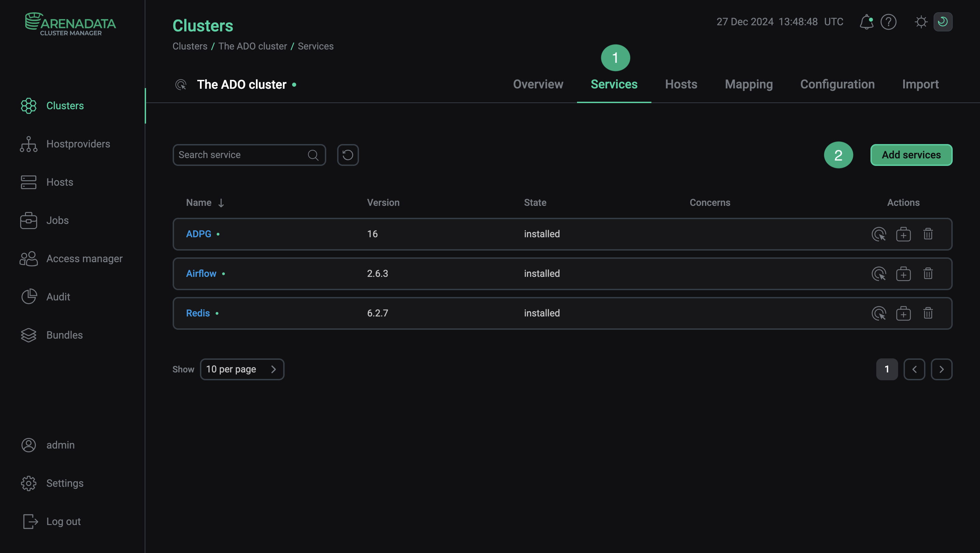Switch to light theme with sun icon
Viewport: 980px width, 553px height.
[921, 22]
